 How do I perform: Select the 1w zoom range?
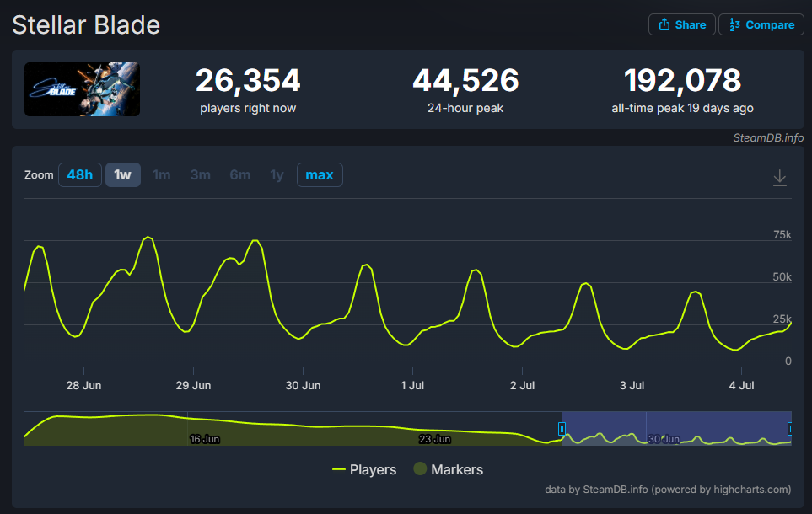coord(123,175)
